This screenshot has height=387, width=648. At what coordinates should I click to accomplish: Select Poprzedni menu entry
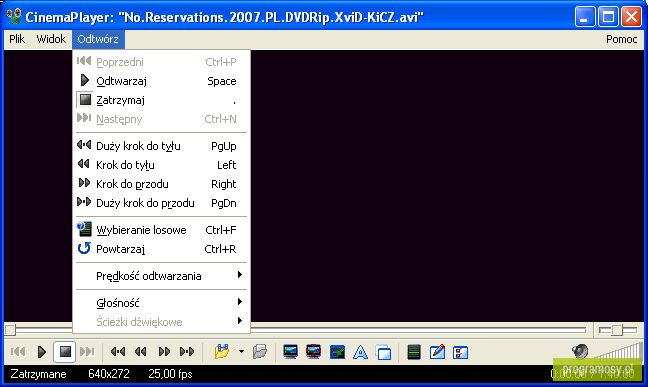point(161,62)
